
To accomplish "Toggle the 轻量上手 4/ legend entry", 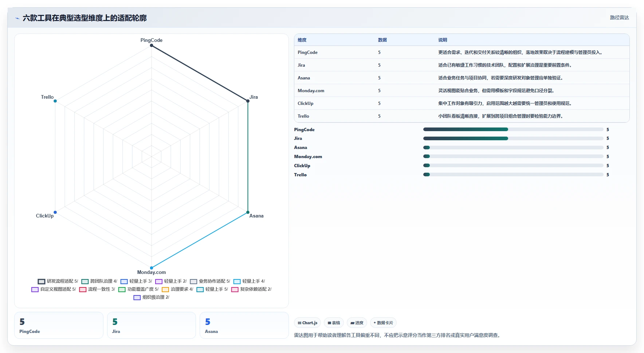I will point(249,281).
